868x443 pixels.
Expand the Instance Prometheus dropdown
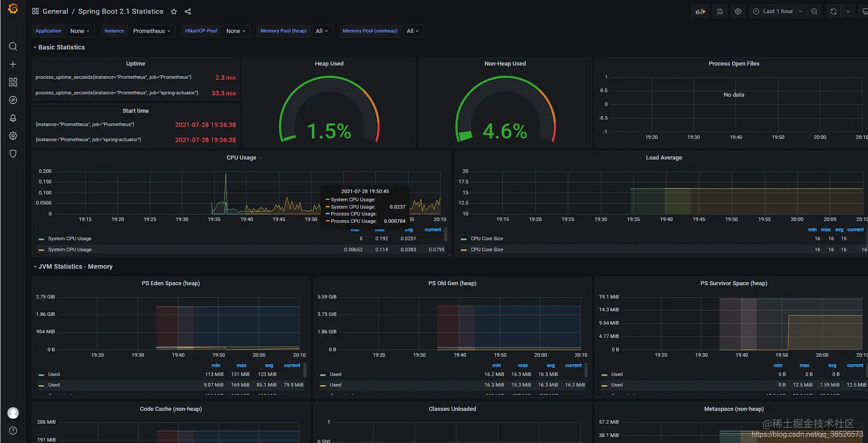click(x=152, y=31)
